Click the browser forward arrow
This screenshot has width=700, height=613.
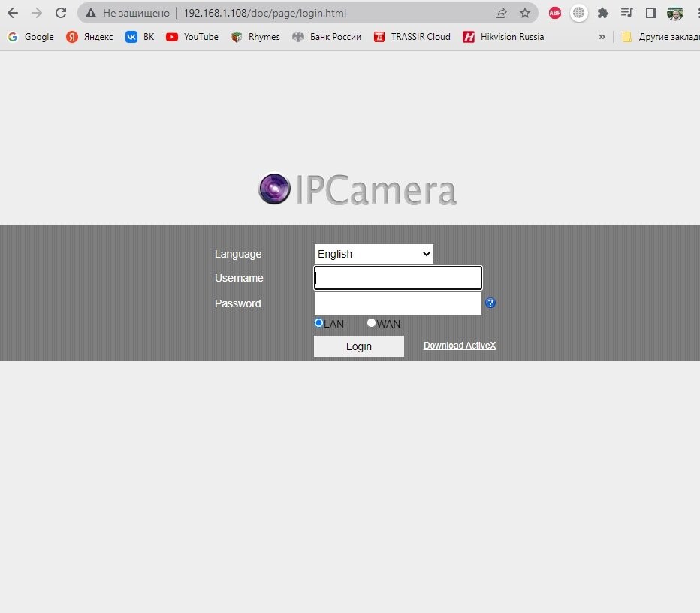(x=37, y=13)
